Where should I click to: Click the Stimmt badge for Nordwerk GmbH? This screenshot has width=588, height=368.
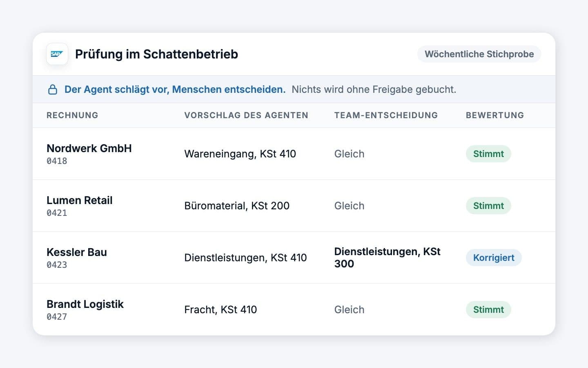pos(488,154)
